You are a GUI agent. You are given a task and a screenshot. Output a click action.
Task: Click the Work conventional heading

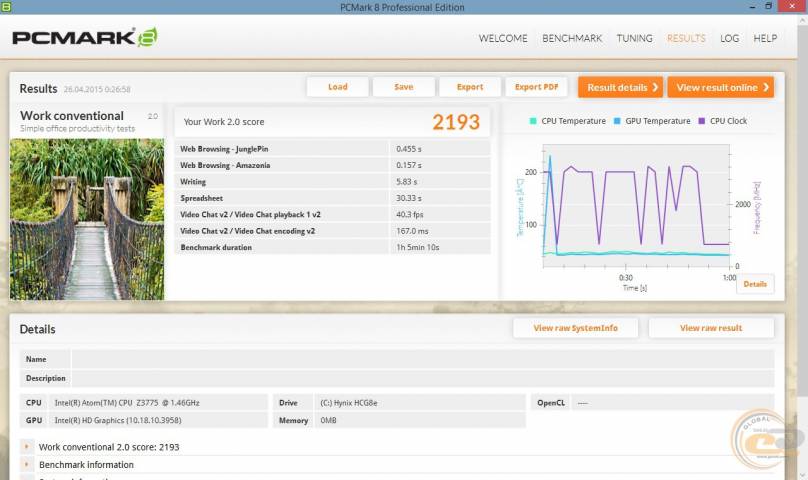pos(72,116)
